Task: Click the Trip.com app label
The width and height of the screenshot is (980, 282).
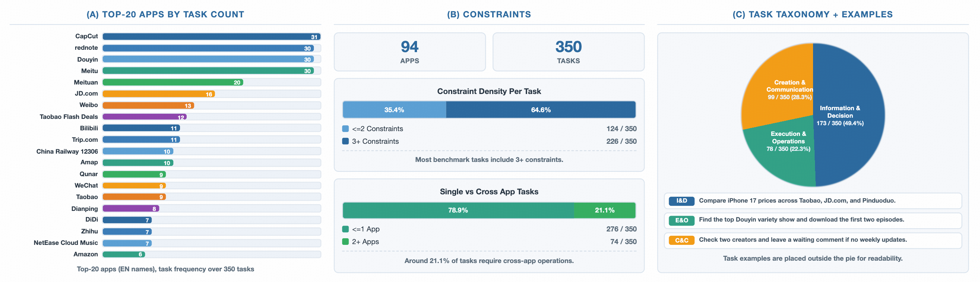Action: [x=85, y=139]
